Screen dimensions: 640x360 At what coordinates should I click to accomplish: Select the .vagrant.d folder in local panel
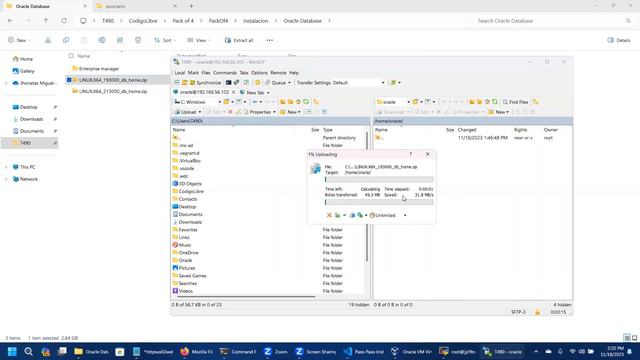(186, 153)
